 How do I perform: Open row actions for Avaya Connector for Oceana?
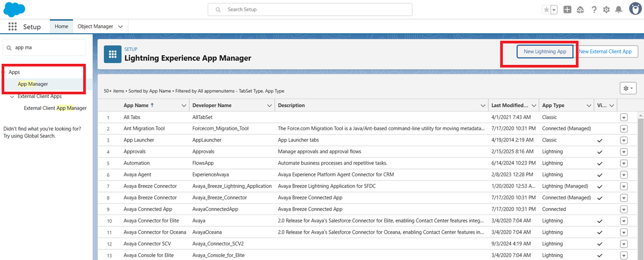(x=624, y=232)
